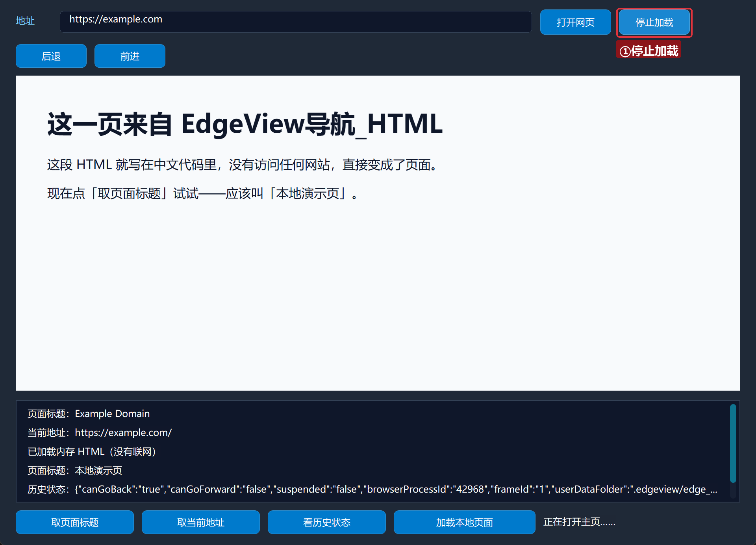The height and width of the screenshot is (545, 756).
Task: Click paragraph starting 现在点「取页面标题」试试
Action: [202, 193]
